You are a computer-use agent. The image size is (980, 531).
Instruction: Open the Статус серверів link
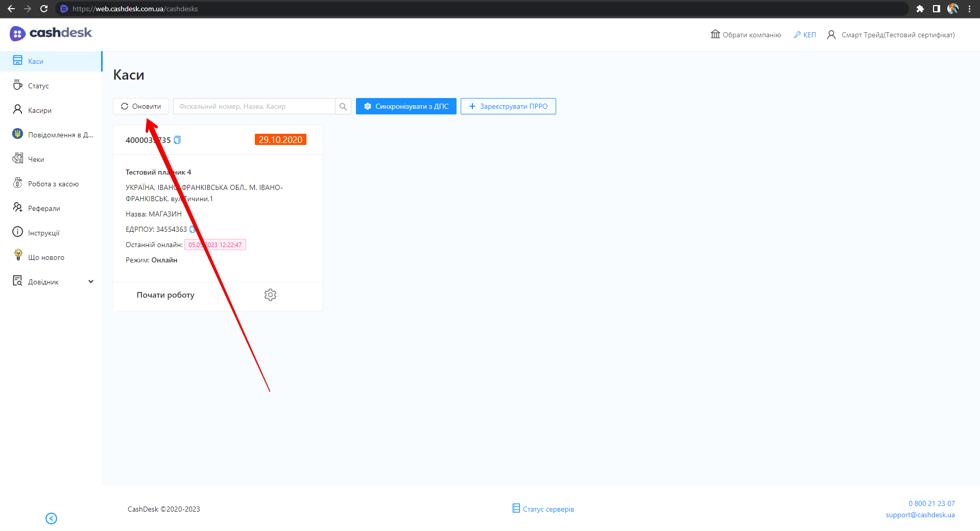click(543, 509)
